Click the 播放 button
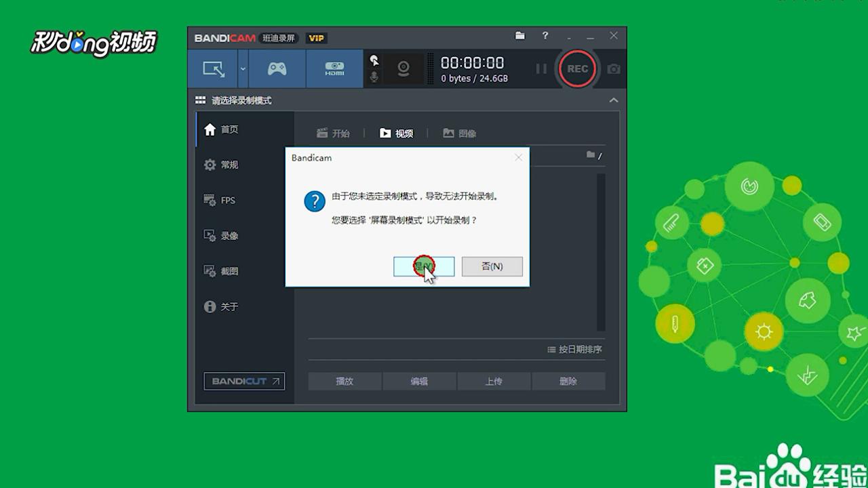The height and width of the screenshot is (488, 868). [345, 381]
